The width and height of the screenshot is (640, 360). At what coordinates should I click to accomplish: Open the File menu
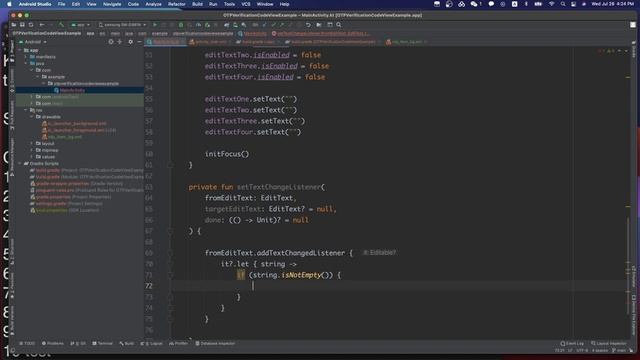(x=61, y=4)
